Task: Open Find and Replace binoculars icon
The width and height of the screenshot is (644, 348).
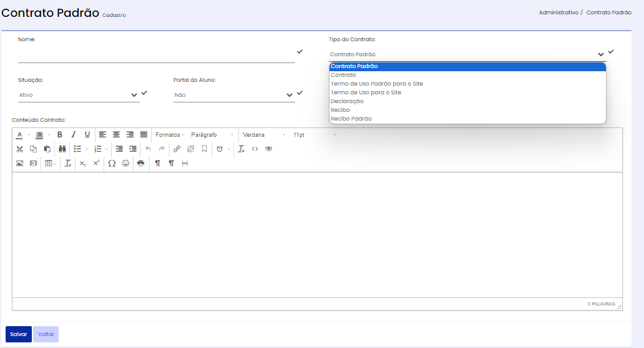Action: tap(62, 149)
